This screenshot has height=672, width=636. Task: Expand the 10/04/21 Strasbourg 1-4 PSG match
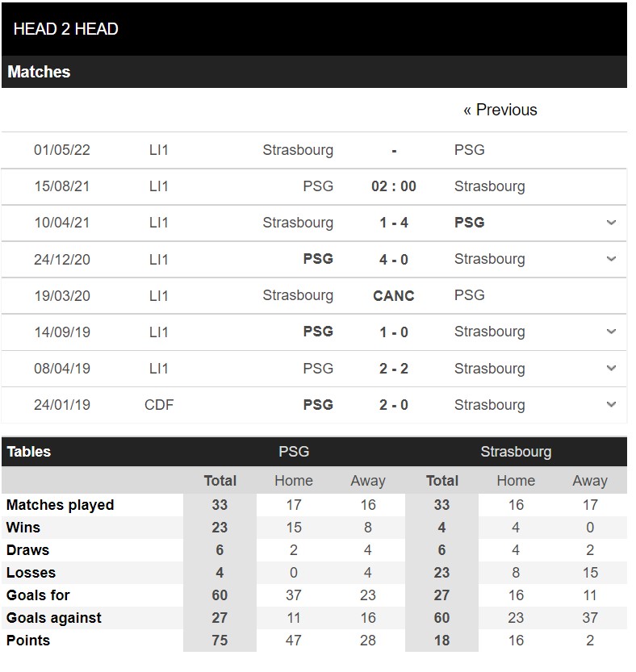coord(611,223)
